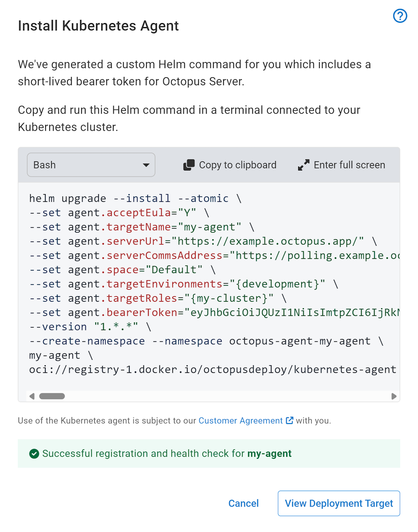Click the standalone 'my-agent \' code line
Screen dimensions: 418x532
tap(61, 355)
